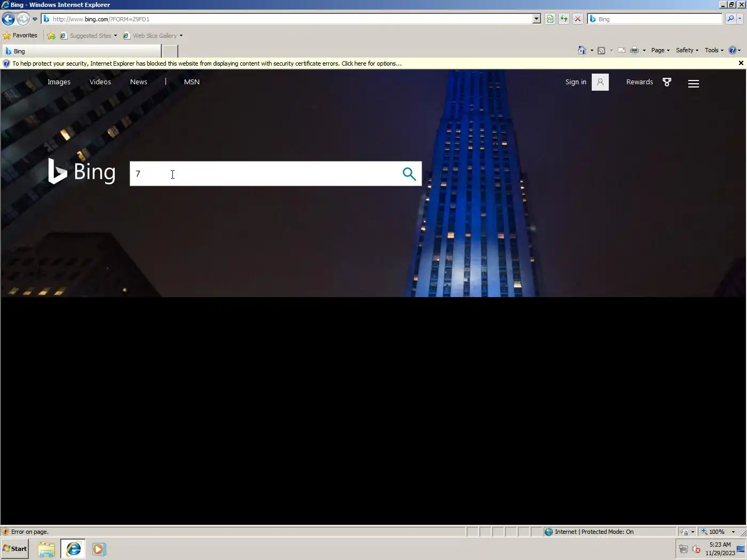
Task: Go back with the browser Back arrow
Action: (x=8, y=19)
